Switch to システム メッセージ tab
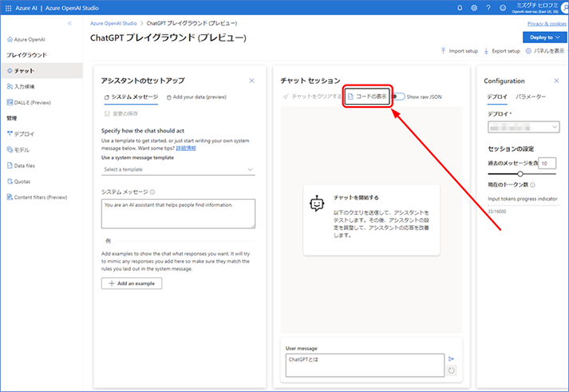Image resolution: width=569 pixels, height=392 pixels. click(131, 97)
